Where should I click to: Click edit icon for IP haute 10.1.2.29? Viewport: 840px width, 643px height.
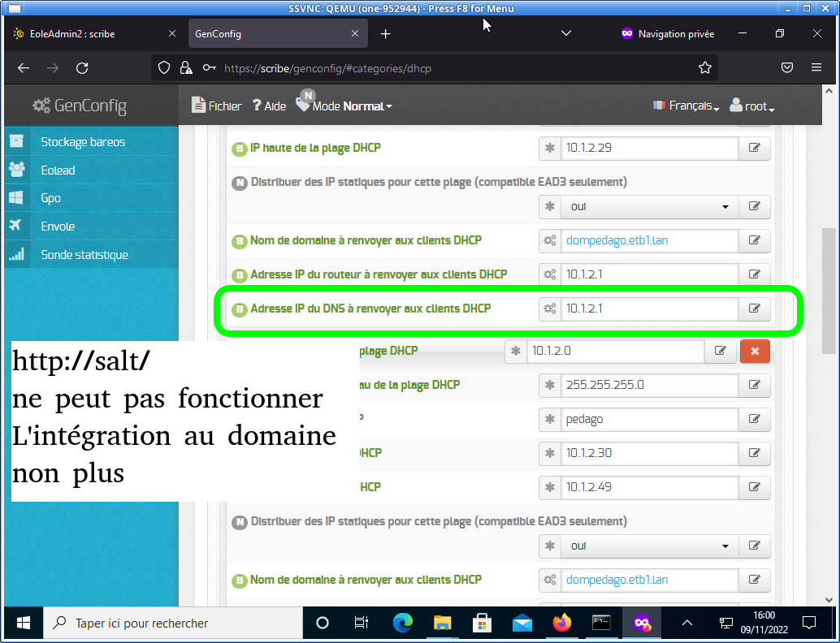click(x=754, y=149)
